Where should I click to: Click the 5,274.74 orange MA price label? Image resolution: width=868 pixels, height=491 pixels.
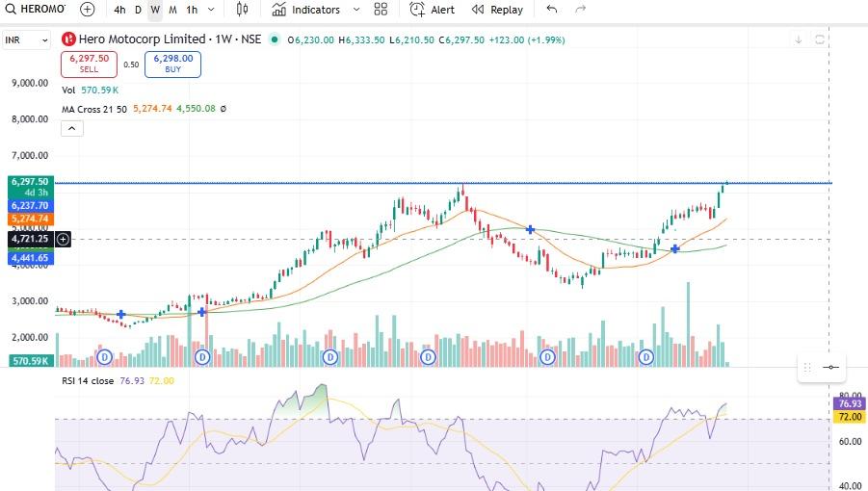tap(31, 219)
